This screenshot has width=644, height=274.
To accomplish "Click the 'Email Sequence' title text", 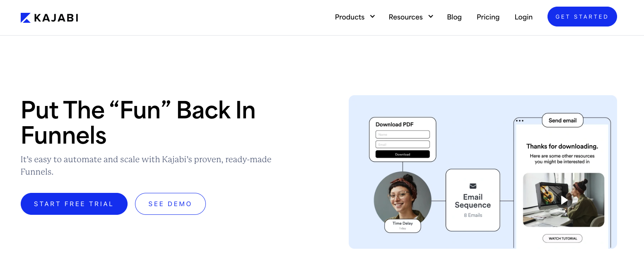I will pos(473,201).
